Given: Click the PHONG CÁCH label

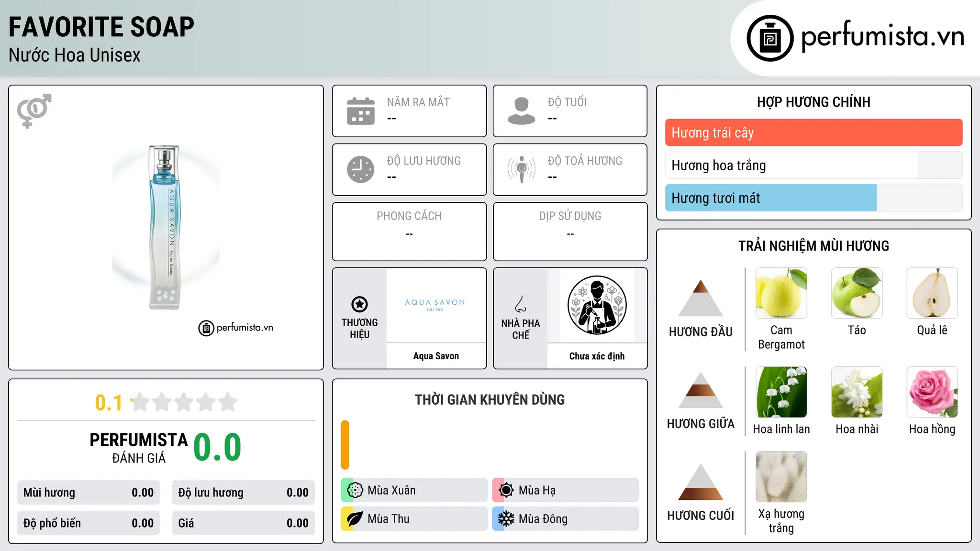Looking at the screenshot, I should coord(409,216).
